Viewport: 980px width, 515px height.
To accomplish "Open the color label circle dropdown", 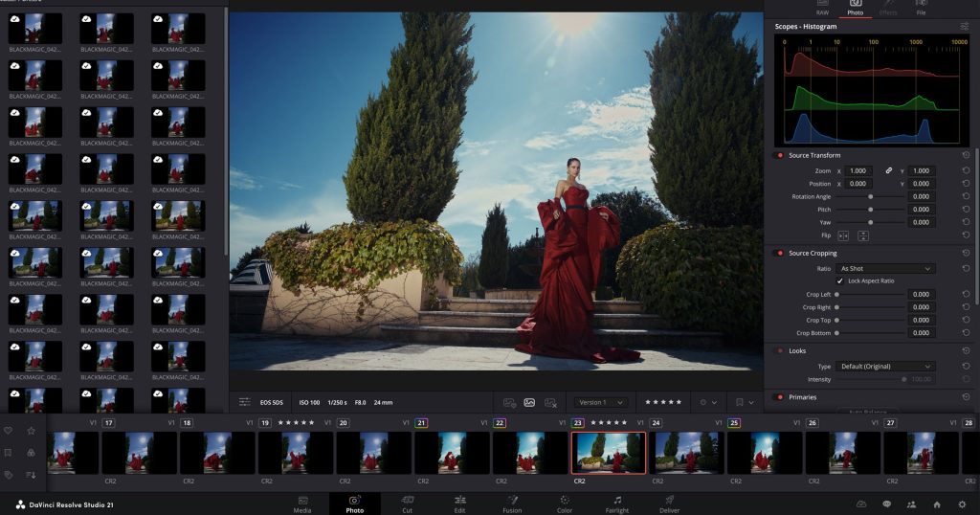I will (x=708, y=402).
